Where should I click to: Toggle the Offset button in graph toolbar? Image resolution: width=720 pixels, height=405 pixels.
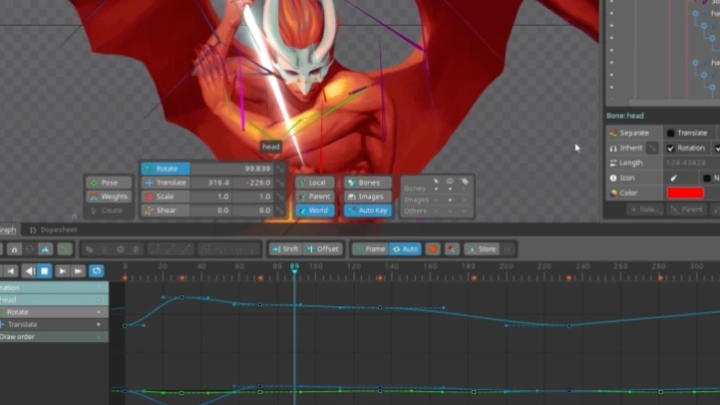click(323, 249)
